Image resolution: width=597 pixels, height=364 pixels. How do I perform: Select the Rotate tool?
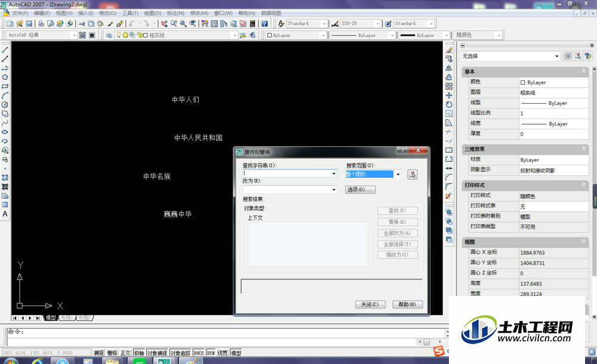click(x=449, y=104)
